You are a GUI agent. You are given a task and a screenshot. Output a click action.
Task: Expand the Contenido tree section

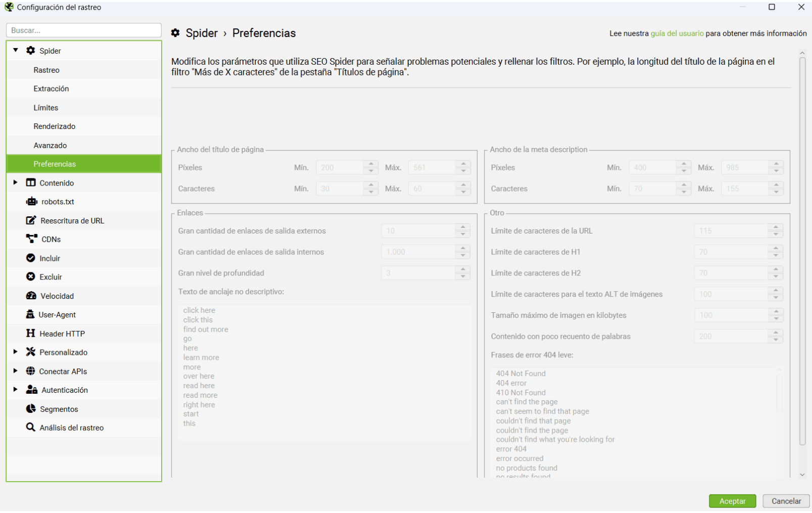tap(16, 182)
